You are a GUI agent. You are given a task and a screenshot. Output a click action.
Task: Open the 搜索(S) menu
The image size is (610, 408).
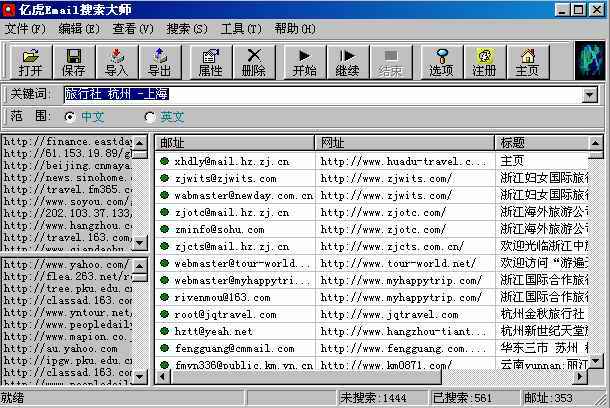tap(187, 29)
